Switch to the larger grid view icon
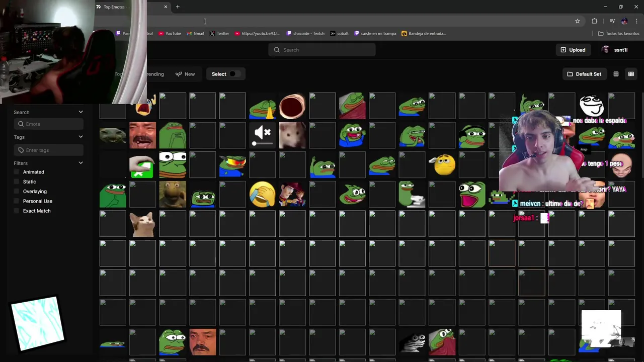Image resolution: width=644 pixels, height=362 pixels. point(616,74)
